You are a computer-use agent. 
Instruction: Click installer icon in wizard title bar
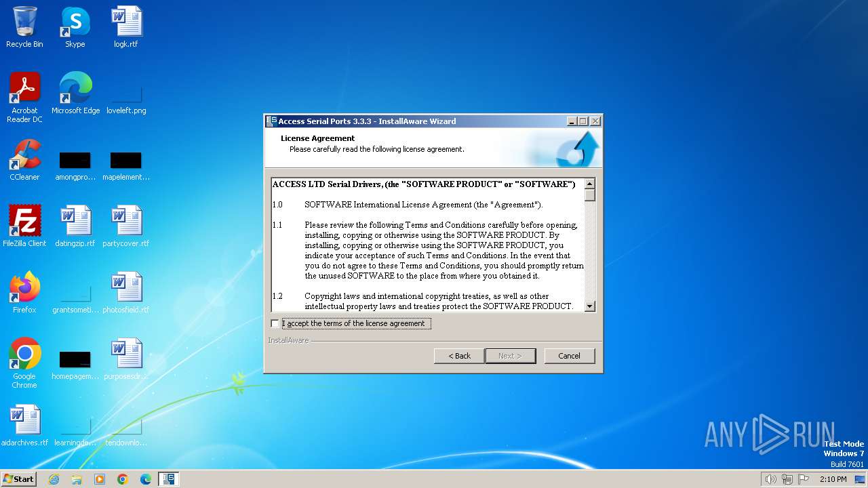271,121
